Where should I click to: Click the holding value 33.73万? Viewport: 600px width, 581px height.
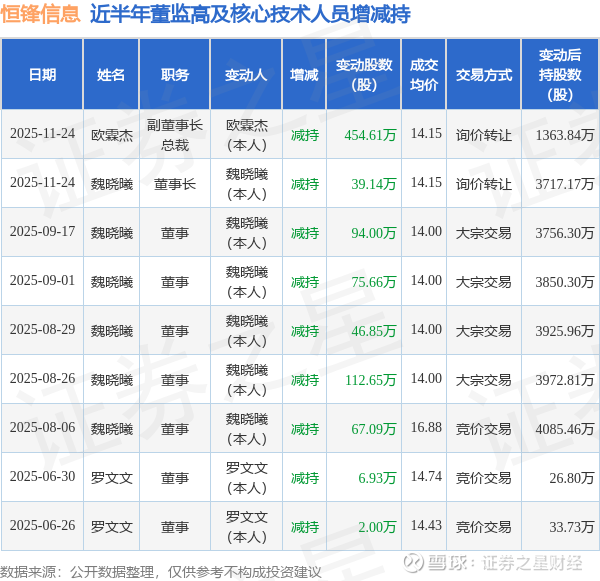572,527
